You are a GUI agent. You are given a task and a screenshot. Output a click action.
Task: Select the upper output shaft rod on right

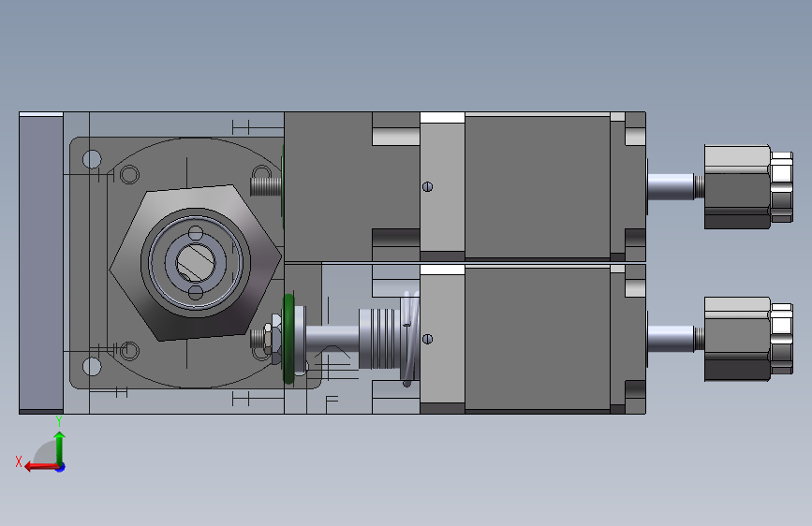pyautogui.click(x=671, y=187)
